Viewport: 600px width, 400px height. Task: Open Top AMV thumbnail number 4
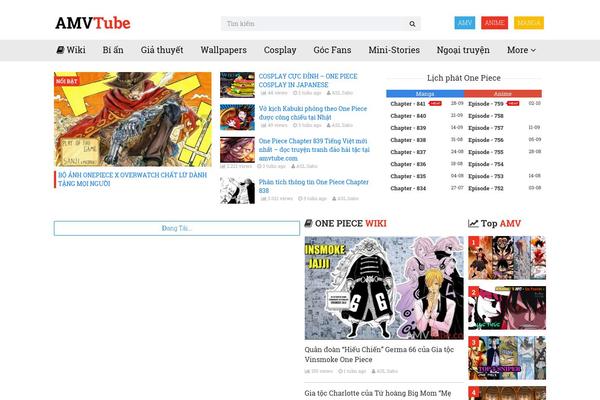(507, 393)
